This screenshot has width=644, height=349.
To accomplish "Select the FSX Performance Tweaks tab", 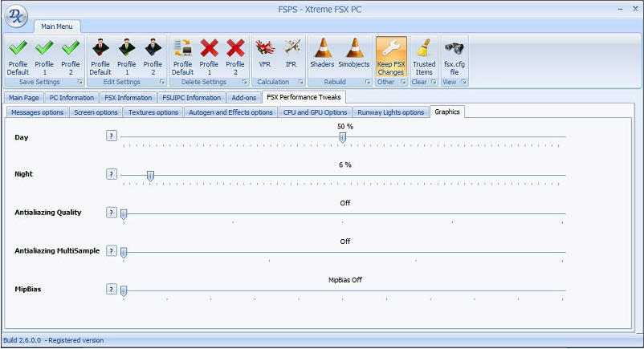I will 304,97.
